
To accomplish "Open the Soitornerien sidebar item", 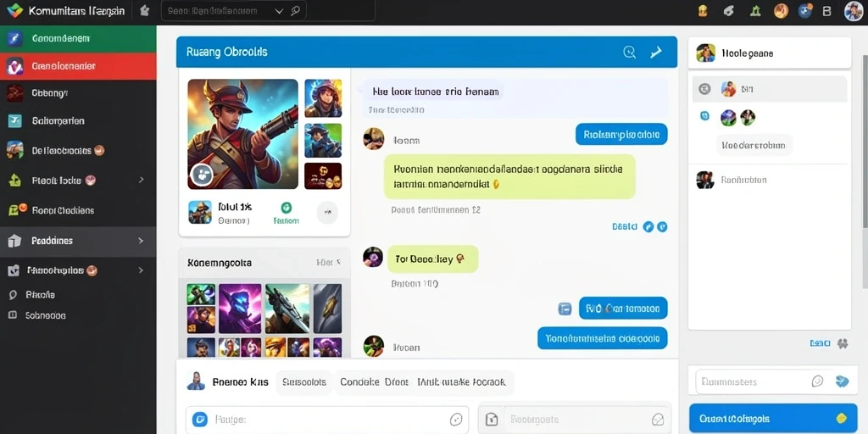I will coord(78,120).
